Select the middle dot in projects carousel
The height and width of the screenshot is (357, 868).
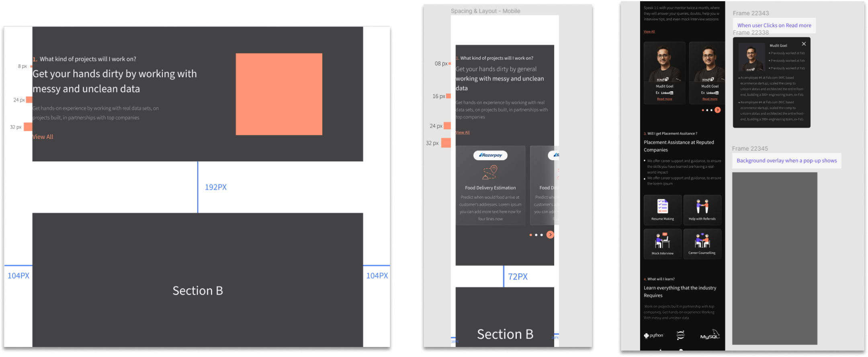click(x=536, y=235)
